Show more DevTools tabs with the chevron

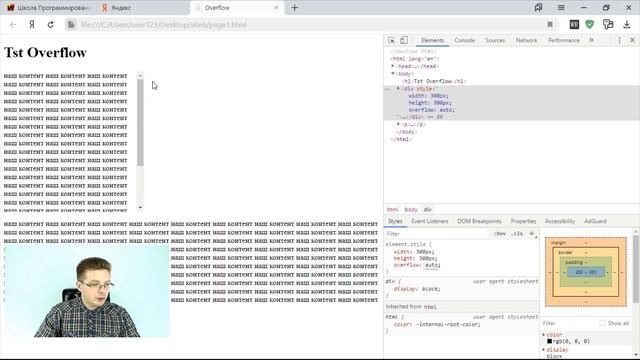click(x=591, y=40)
